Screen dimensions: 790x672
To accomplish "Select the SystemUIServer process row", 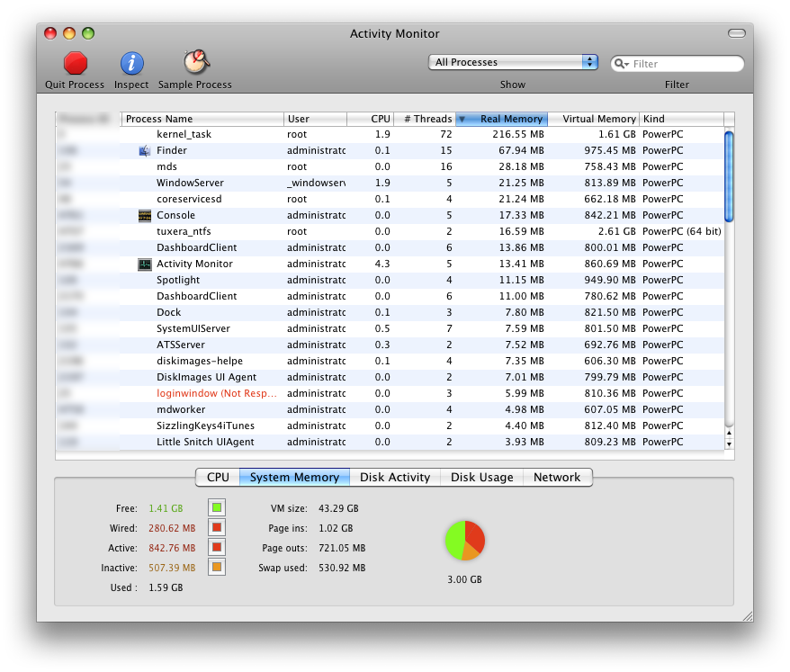I will [x=391, y=328].
